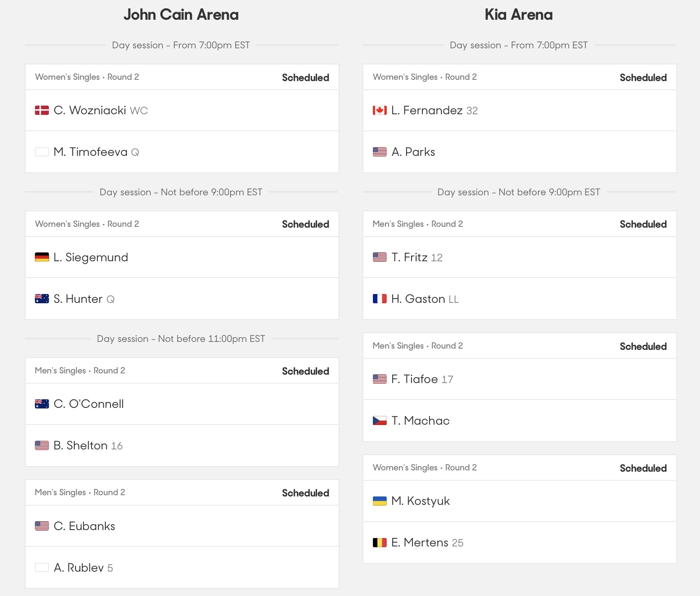Select T. Fritz player name
The width and height of the screenshot is (700, 596).
pos(409,257)
